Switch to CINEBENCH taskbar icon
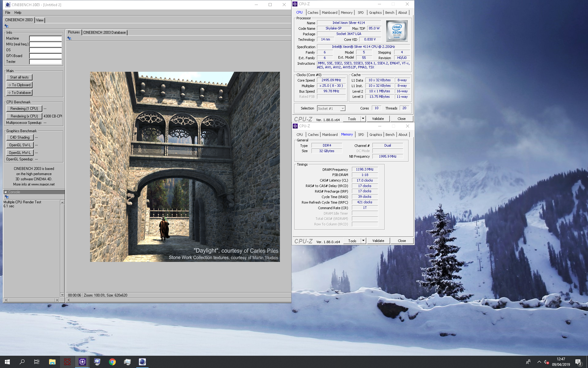Screen dimensions: 588x368 142,362
